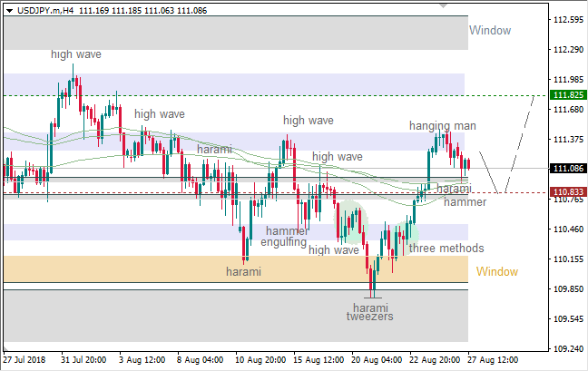
Task: Click the 109.240 price axis value
Action: click(568, 349)
